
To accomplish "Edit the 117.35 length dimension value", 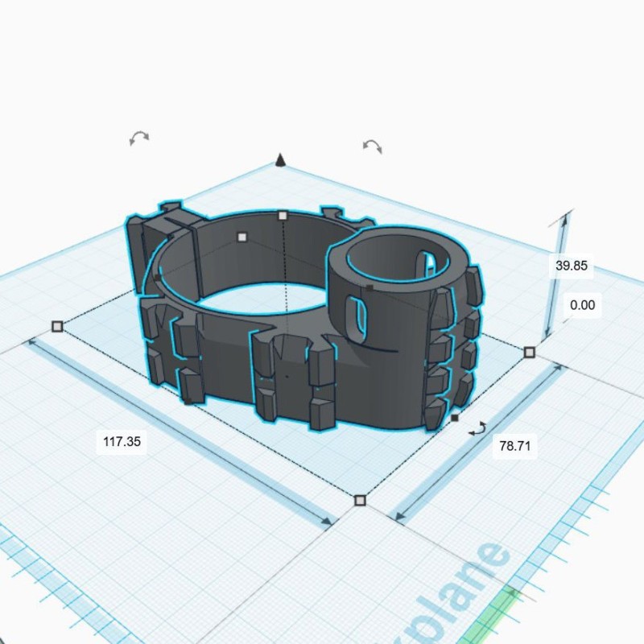I will [122, 441].
